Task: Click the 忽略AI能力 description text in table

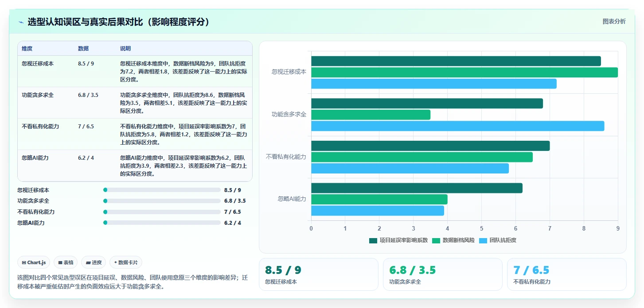Action: (x=183, y=166)
